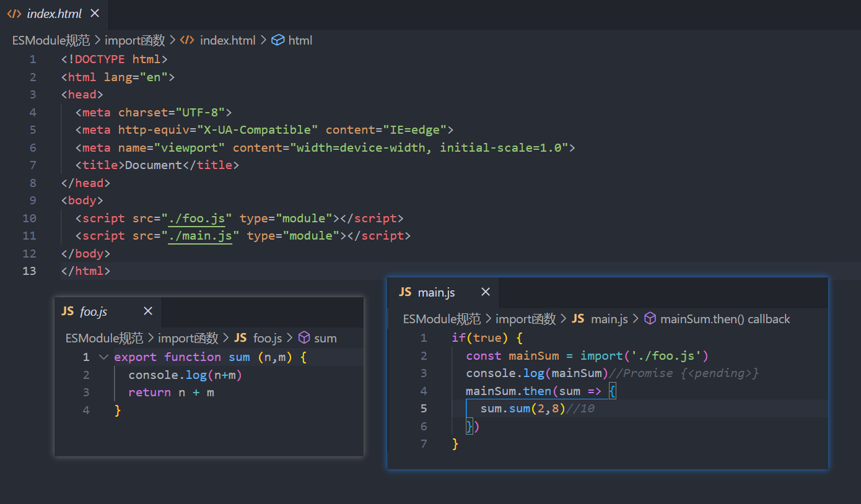This screenshot has width=861, height=504.
Task: Collapse the sum function fold arrow in foo.js
Action: 103,357
